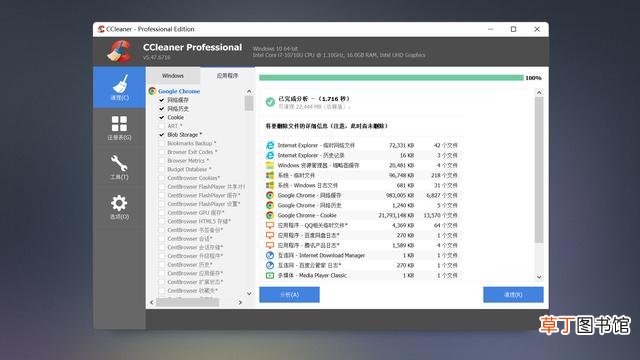Minimize the CCleaner window

[491, 29]
